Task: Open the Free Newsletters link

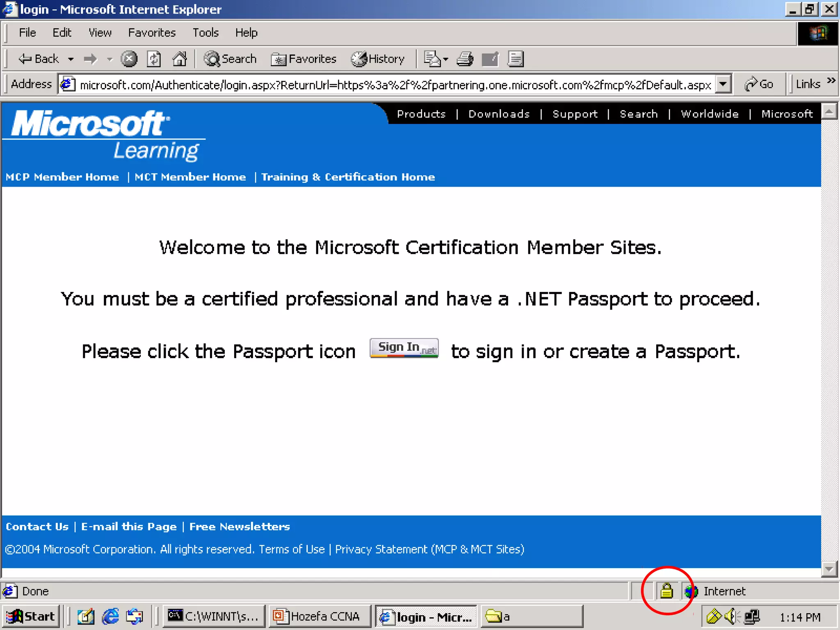Action: click(240, 527)
